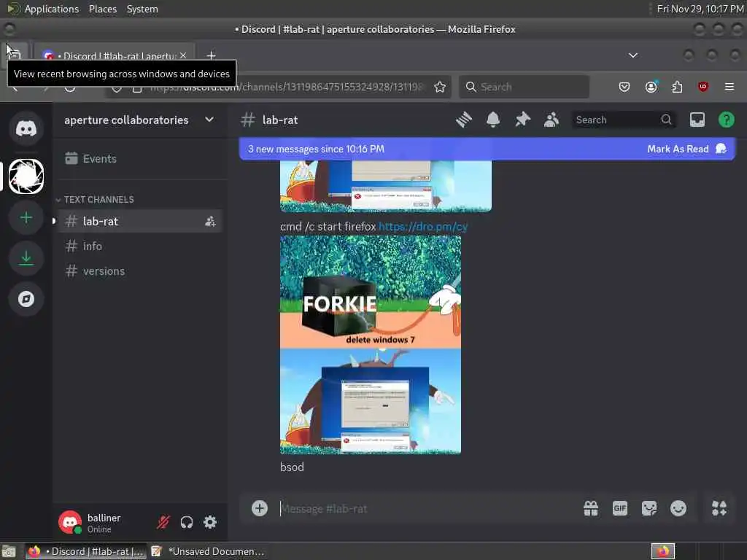The image size is (747, 560).
Task: Open Firefox hamburger application menu
Action: pyautogui.click(x=729, y=87)
